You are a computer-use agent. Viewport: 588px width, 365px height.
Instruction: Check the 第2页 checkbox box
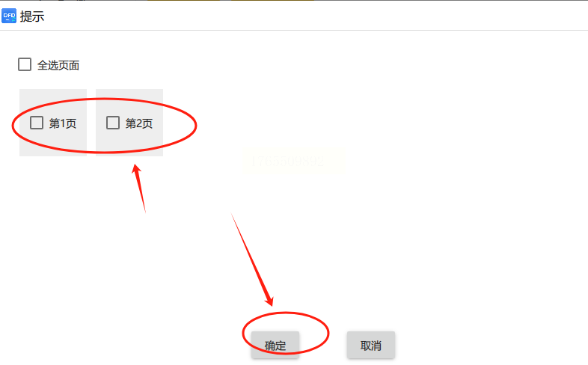tap(113, 123)
